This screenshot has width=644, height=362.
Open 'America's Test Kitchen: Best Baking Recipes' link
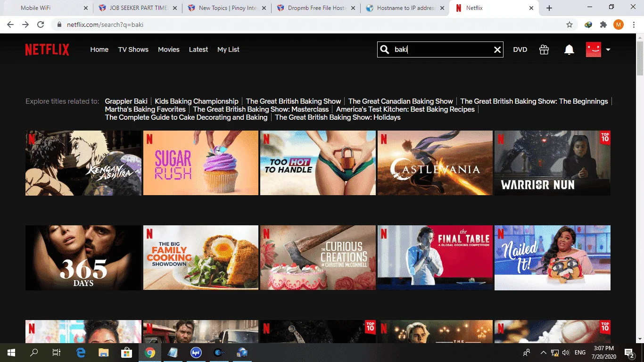(x=405, y=109)
